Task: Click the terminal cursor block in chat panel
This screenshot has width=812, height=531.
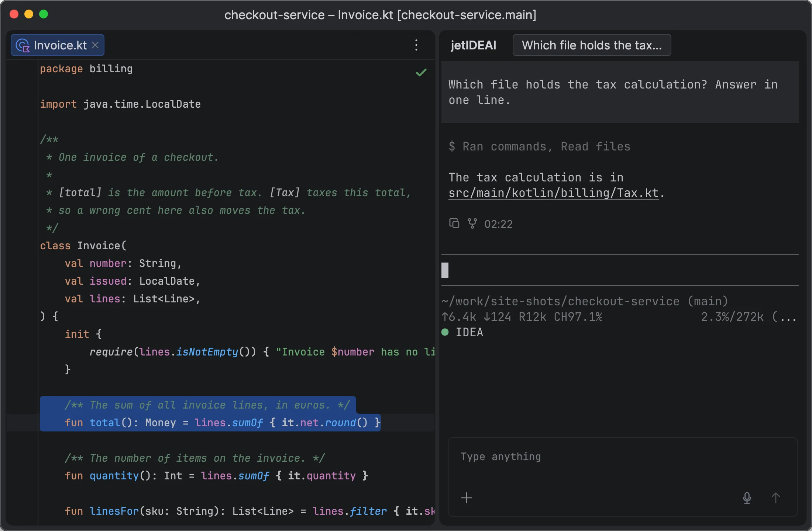Action: pos(445,270)
